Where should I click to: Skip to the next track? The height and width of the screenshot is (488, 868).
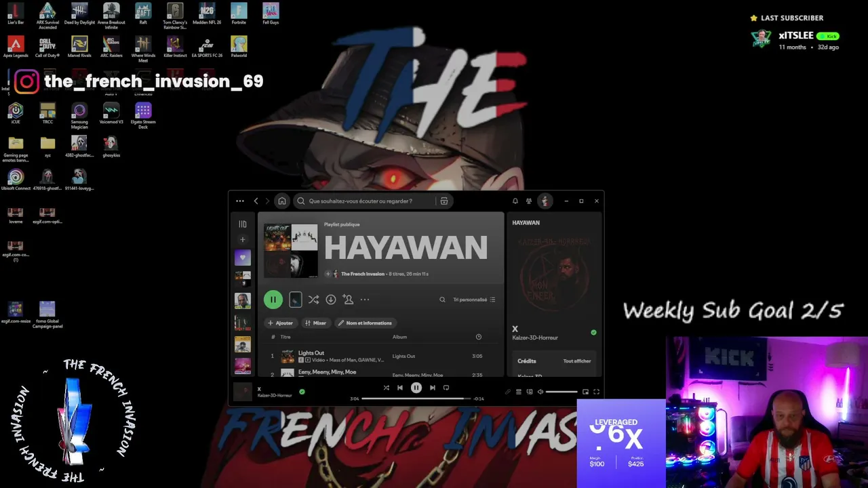click(x=433, y=388)
